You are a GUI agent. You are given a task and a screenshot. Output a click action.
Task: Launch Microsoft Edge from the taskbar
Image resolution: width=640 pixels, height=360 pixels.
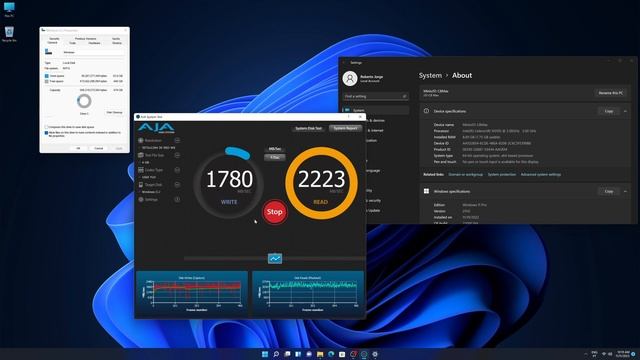[x=331, y=354]
